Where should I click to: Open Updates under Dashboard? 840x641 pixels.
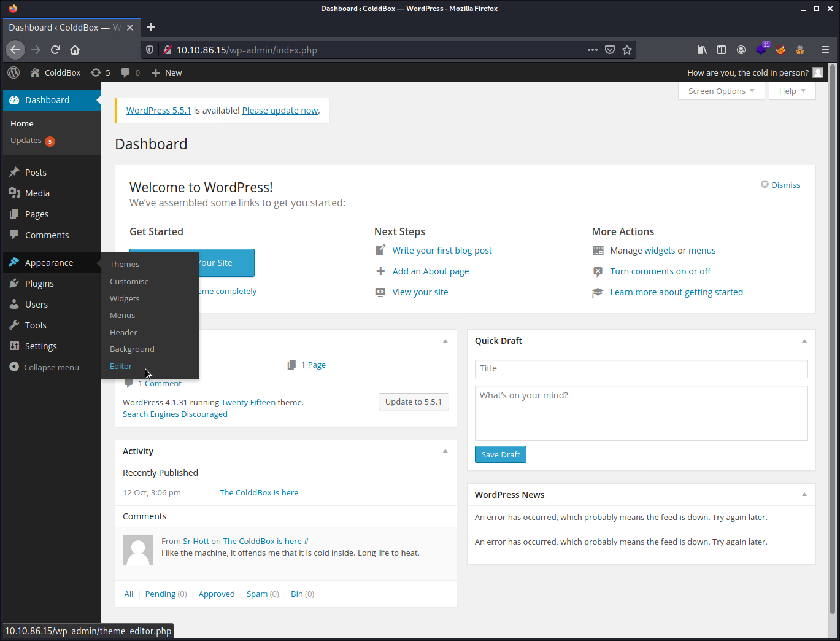33,141
